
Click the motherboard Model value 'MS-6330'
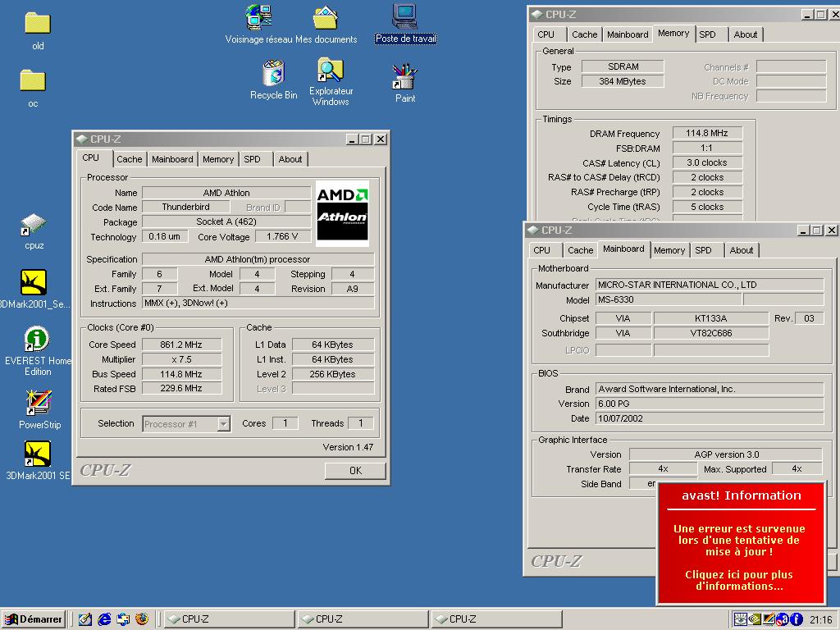[x=669, y=300]
